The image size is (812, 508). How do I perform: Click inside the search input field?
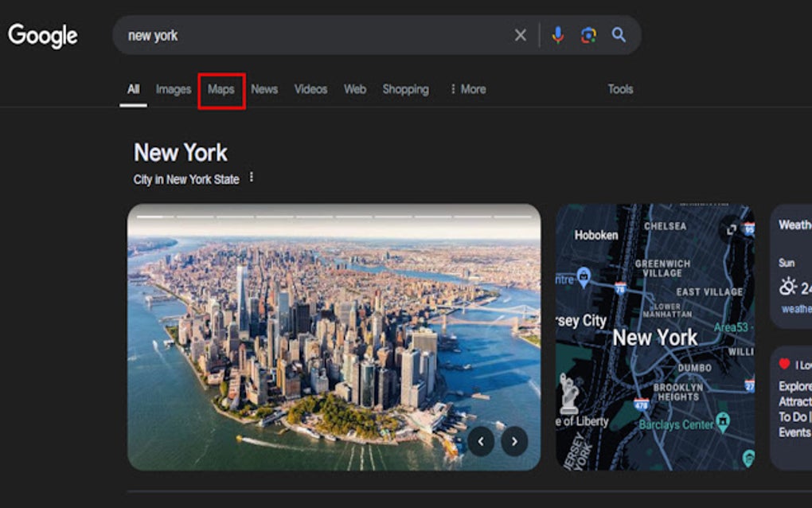[x=318, y=34]
